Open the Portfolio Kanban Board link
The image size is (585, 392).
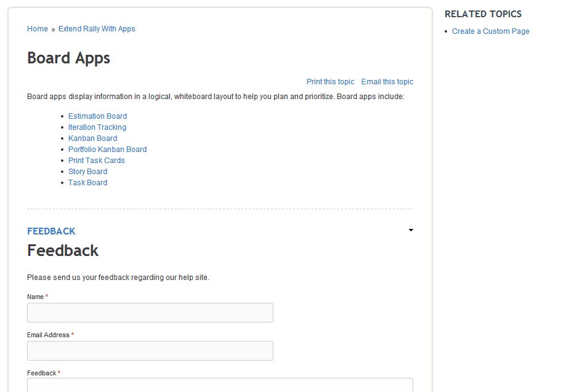[x=107, y=149]
